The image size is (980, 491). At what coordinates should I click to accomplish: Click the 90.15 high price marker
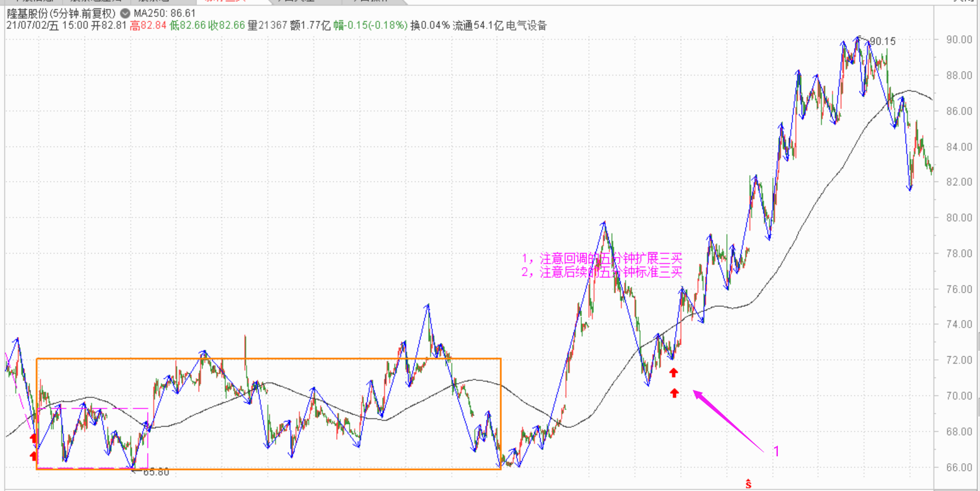[882, 41]
